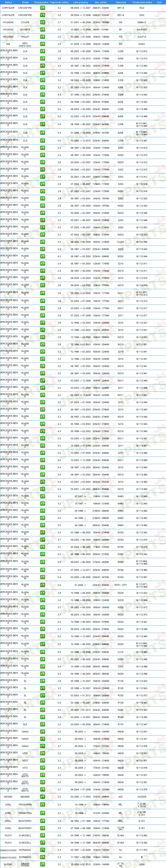The width and height of the screenshot is (166, 868).
Task: Select fuel icon in Puch G-Modell 5.5 row
Action: pyautogui.click(x=42, y=843)
